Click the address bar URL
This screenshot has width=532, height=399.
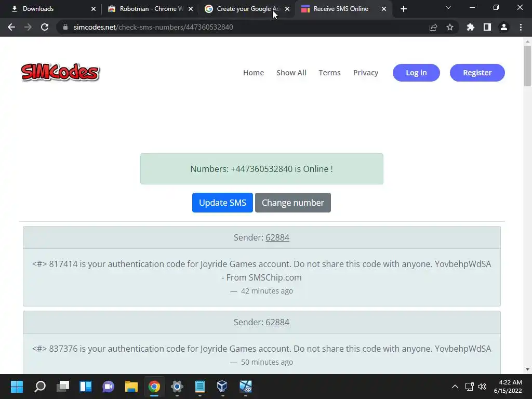tap(153, 27)
